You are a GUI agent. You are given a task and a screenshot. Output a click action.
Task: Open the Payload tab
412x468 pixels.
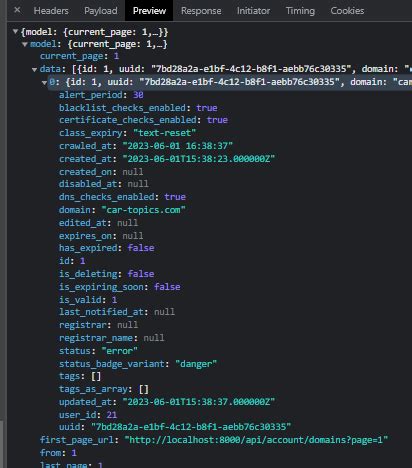tap(100, 11)
